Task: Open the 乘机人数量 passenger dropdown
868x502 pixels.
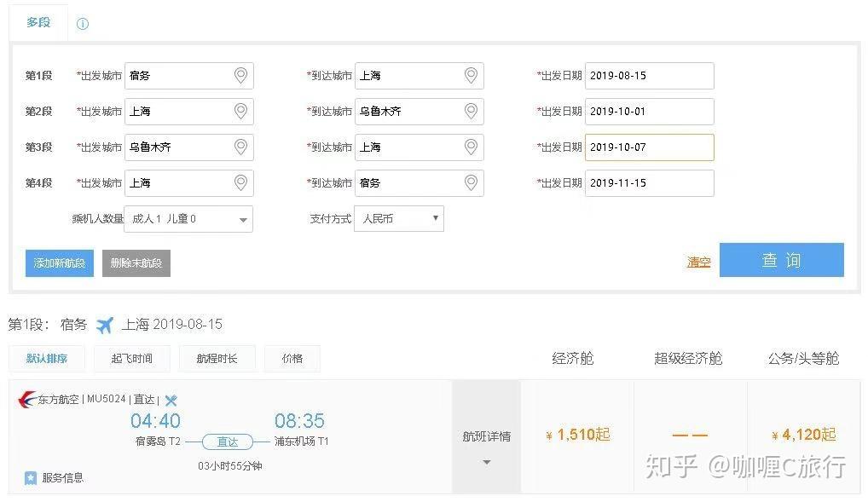Action: 188,219
